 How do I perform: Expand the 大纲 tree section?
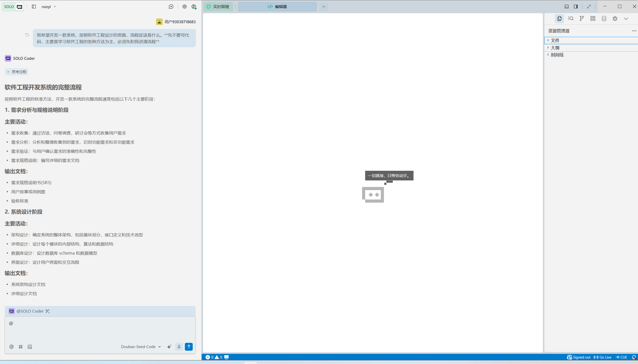pyautogui.click(x=555, y=48)
